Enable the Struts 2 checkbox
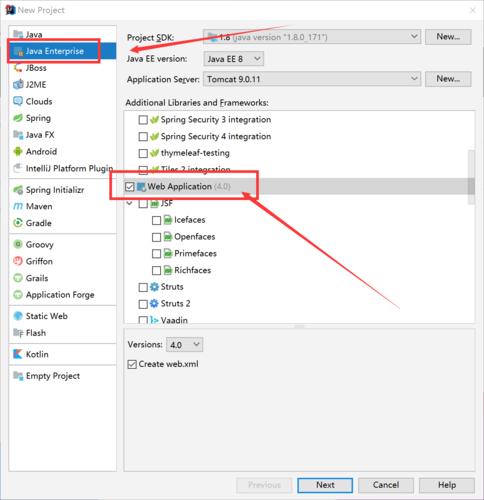This screenshot has width=484, height=500. pos(143,304)
